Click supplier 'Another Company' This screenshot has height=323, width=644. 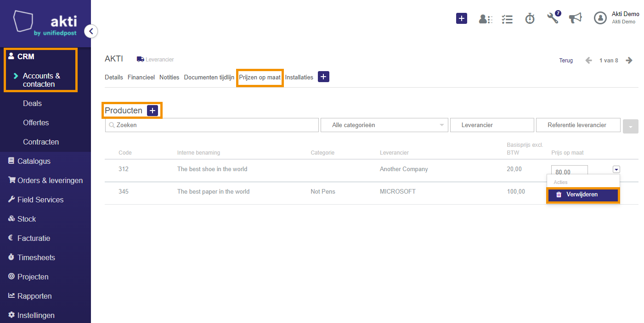coord(404,169)
